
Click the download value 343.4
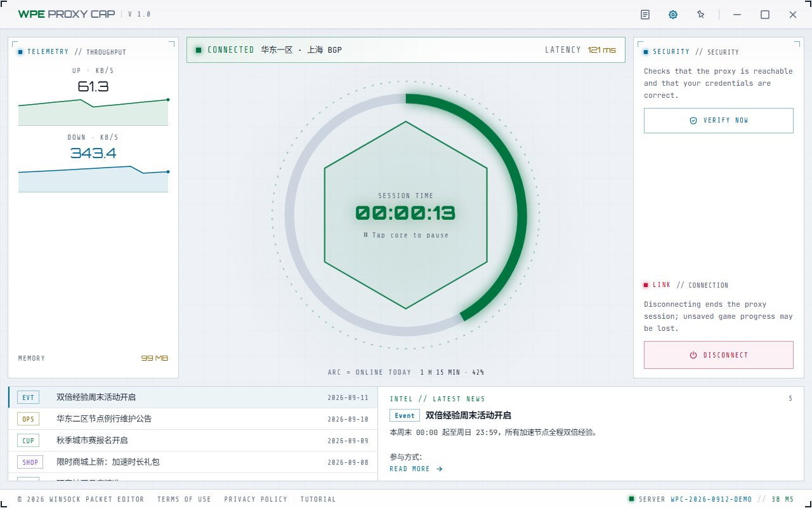(93, 154)
